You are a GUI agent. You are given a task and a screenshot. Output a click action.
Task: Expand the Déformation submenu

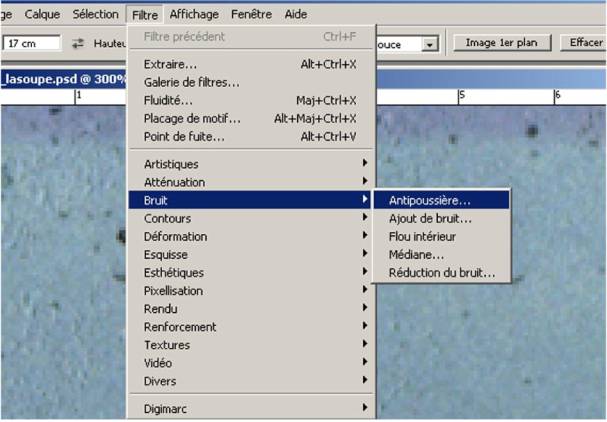coord(251,237)
